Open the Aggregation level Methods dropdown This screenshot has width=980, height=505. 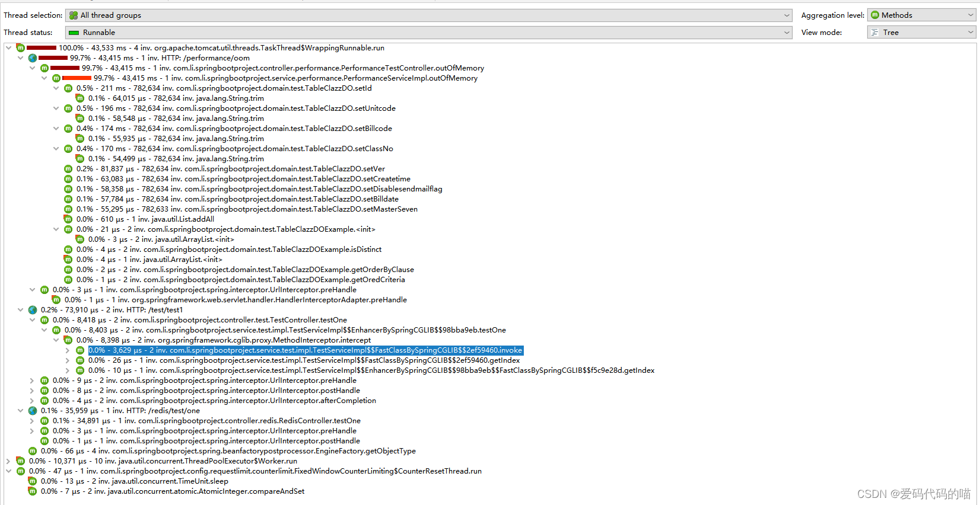click(921, 15)
